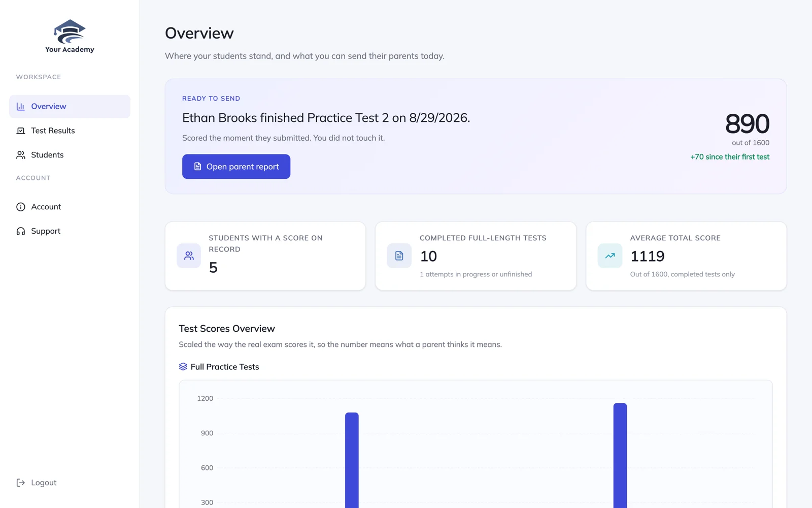812x508 pixels.
Task: Open the Support page
Action: (70, 231)
